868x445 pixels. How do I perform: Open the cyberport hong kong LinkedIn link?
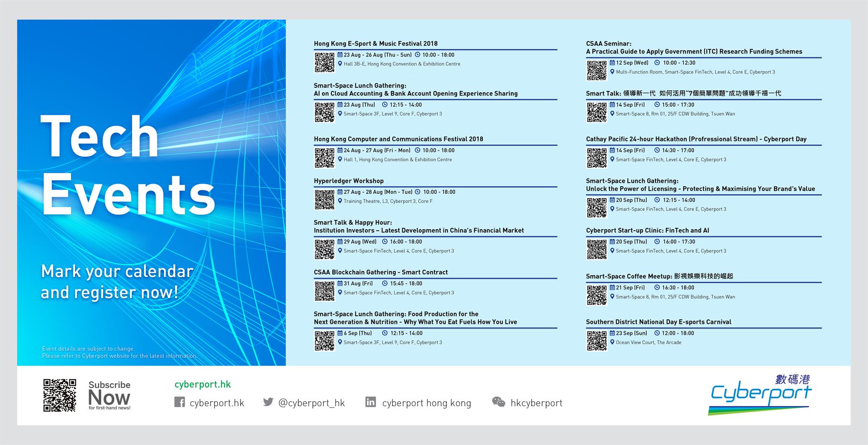pos(426,403)
